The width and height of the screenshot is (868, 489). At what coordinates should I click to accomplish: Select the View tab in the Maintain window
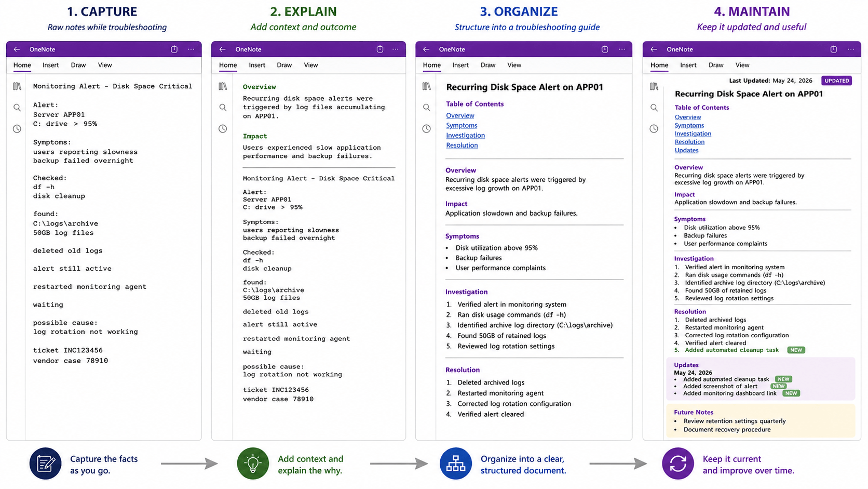coord(742,65)
